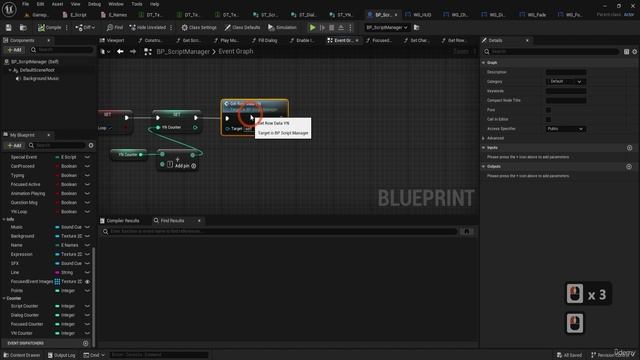Open the Details panel settings gear
The image size is (640, 360).
coord(635,52)
